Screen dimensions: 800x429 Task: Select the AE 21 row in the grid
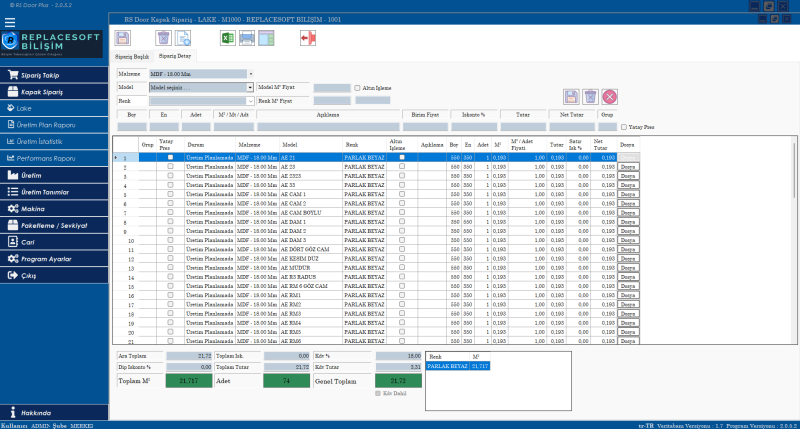coord(377,158)
